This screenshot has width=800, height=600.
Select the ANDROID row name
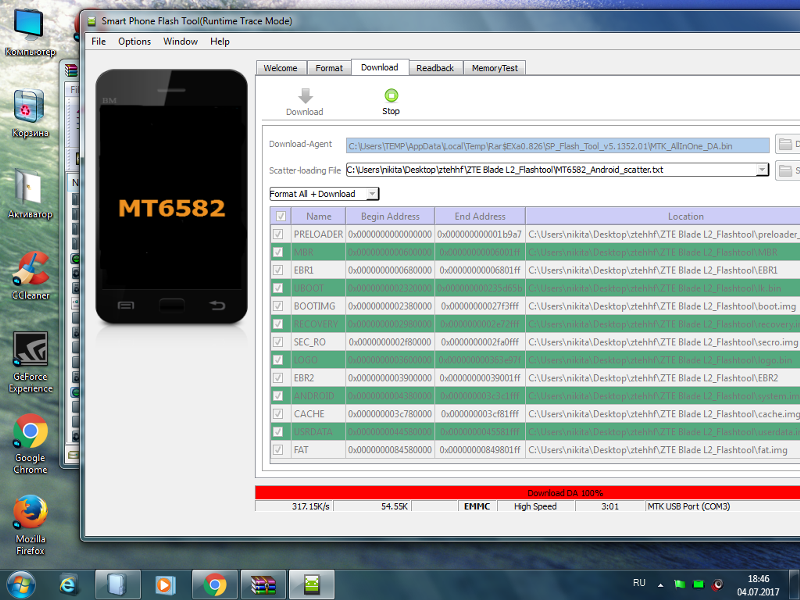314,396
